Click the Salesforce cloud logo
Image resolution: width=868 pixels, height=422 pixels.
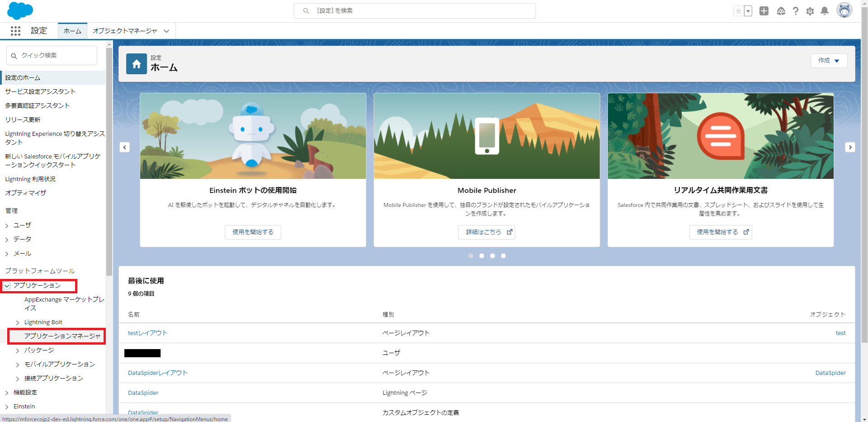point(20,11)
